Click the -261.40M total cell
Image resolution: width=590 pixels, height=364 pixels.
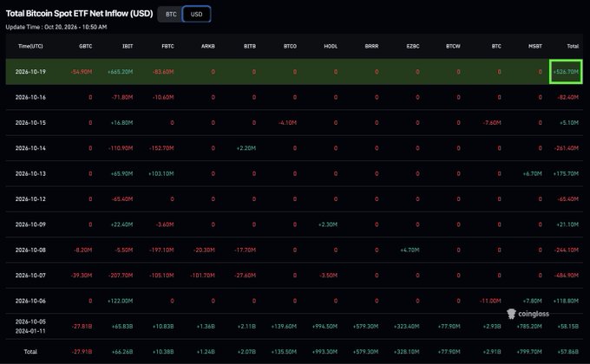pyautogui.click(x=567, y=148)
